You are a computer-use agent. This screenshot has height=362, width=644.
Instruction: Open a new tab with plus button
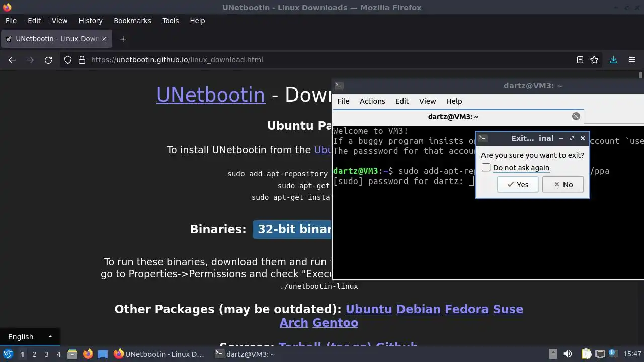123,39
